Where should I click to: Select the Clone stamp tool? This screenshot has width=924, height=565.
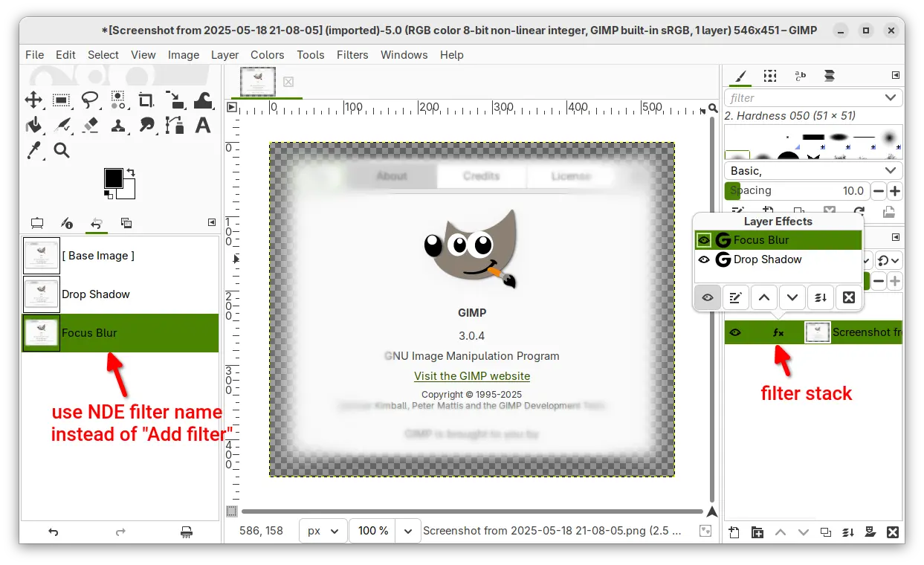pos(118,125)
